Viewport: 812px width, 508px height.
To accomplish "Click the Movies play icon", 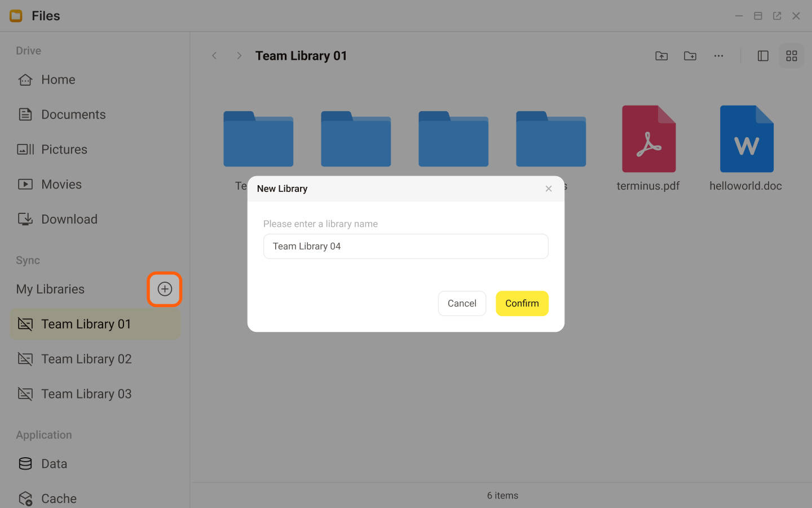I will coord(25,185).
